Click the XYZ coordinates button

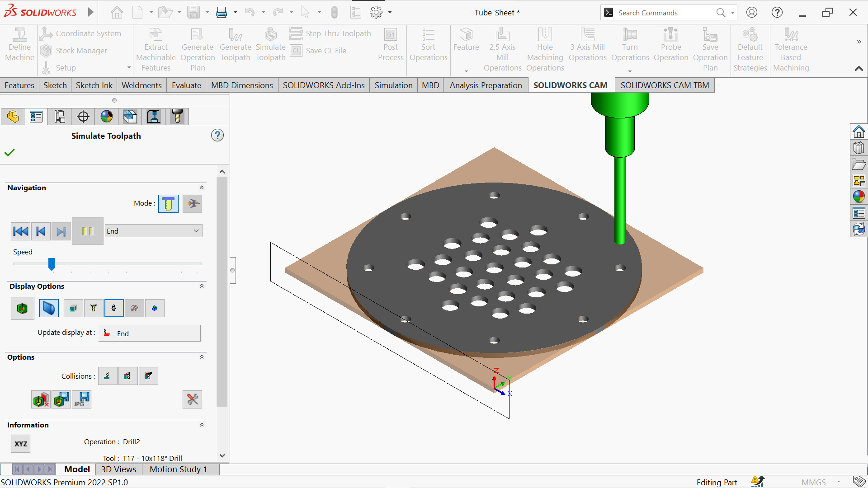(x=21, y=444)
